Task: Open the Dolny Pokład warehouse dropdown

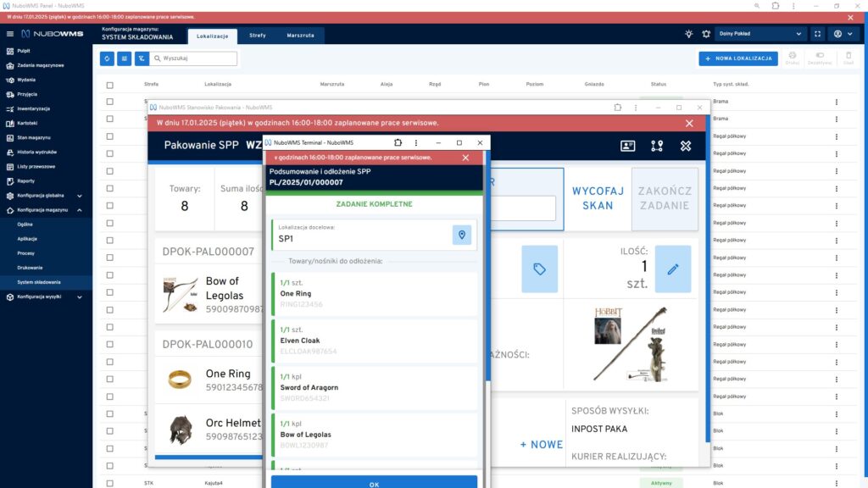Action: (760, 34)
